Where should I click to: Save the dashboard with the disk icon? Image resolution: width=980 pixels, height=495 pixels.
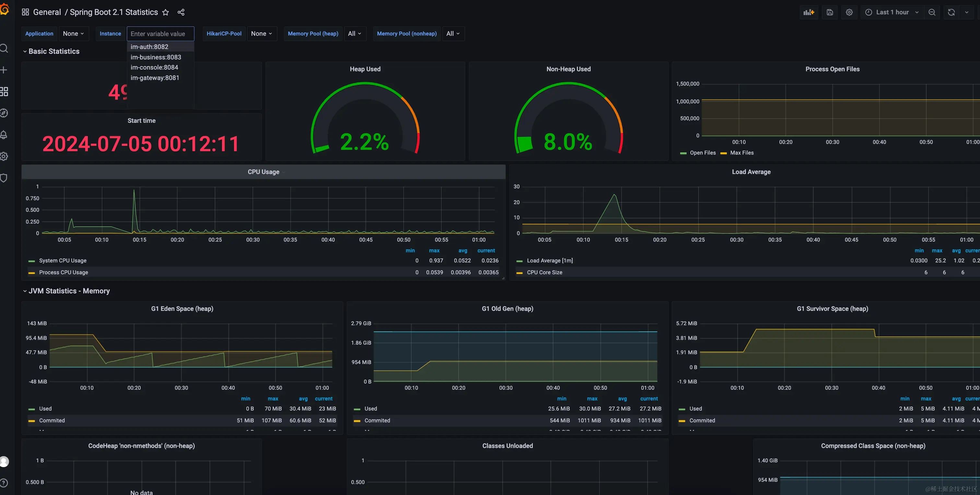pyautogui.click(x=830, y=12)
